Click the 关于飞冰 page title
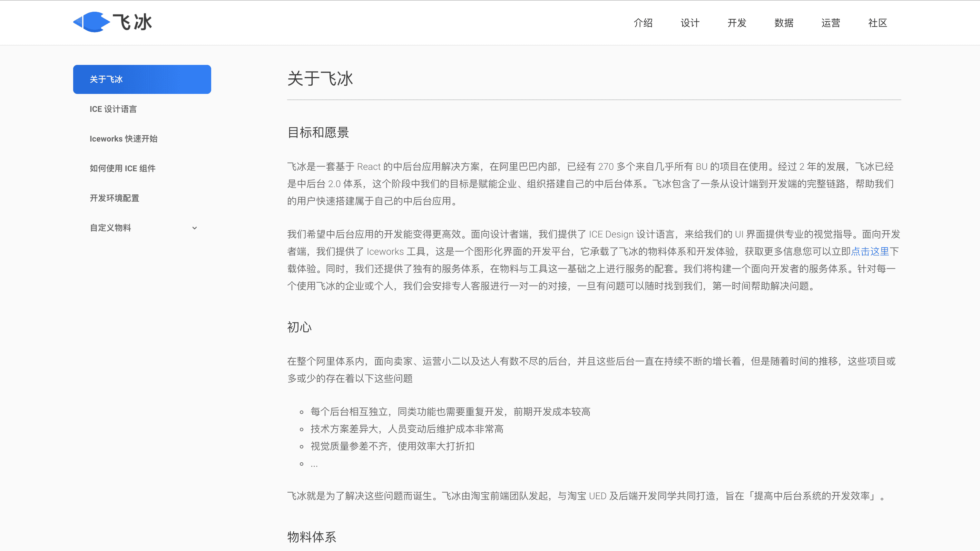 click(x=320, y=78)
